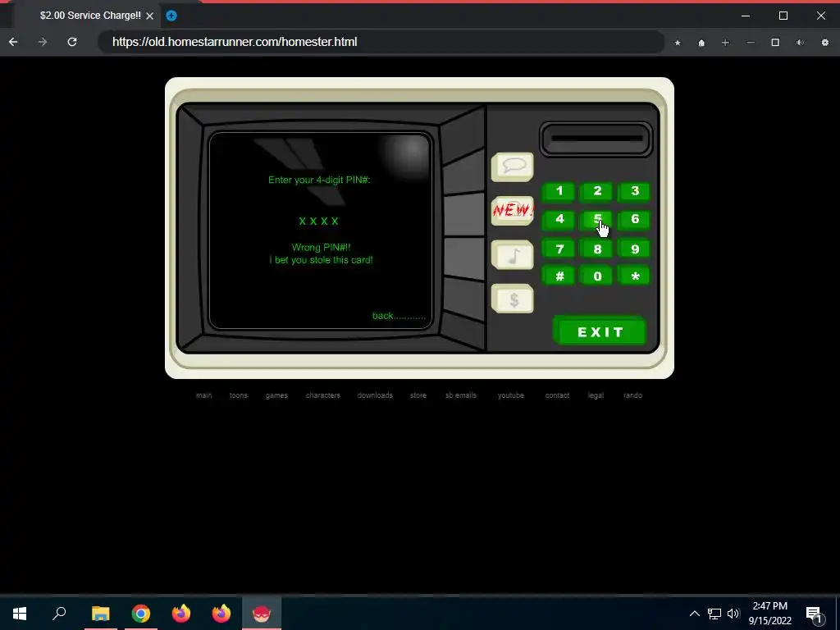This screenshot has width=840, height=630.
Task: Open the 'toons' footer link
Action: click(x=239, y=395)
